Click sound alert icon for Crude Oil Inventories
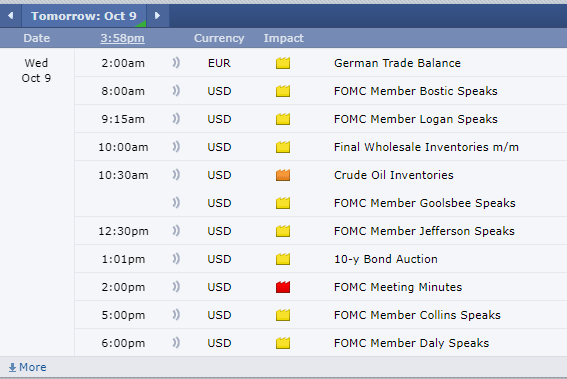This screenshot has width=567, height=379. click(x=176, y=175)
